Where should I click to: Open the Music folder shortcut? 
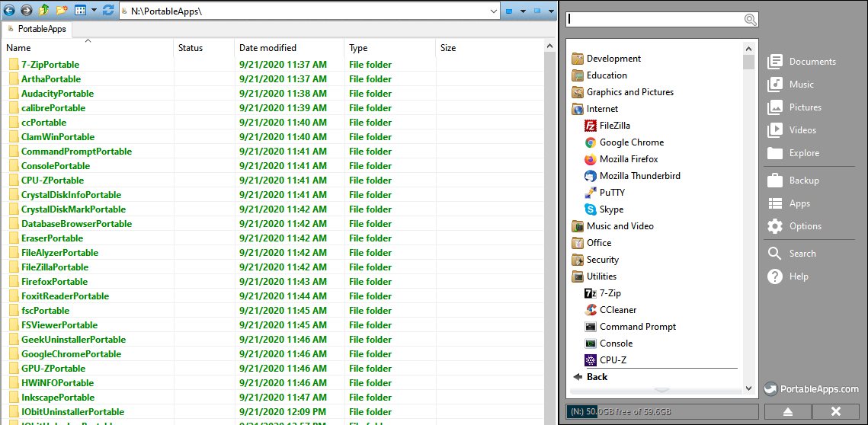[790, 84]
